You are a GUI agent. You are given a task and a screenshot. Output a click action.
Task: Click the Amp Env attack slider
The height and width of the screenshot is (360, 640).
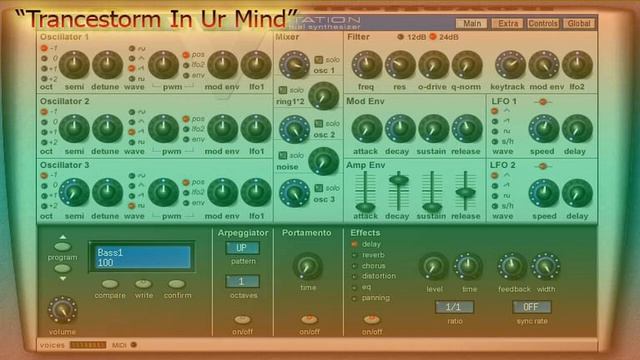point(365,207)
